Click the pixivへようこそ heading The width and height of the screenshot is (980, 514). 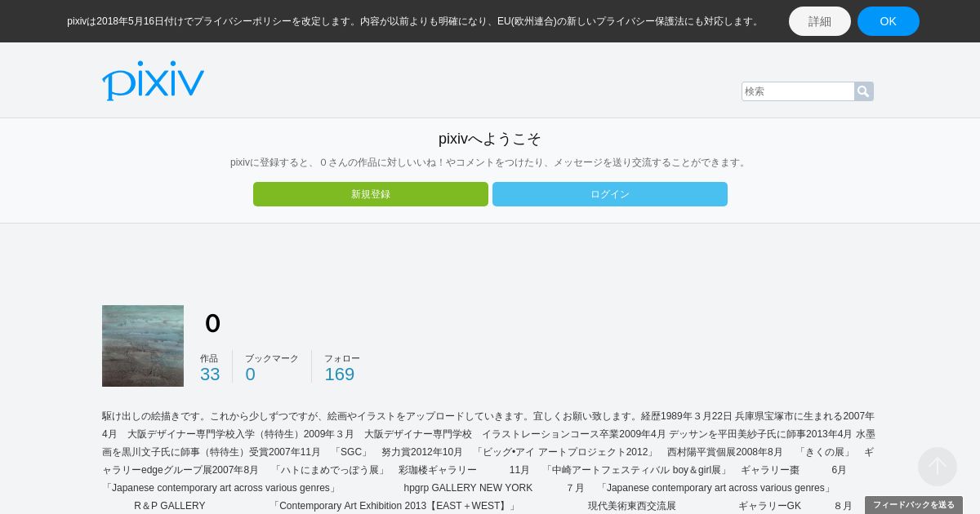pos(490,139)
